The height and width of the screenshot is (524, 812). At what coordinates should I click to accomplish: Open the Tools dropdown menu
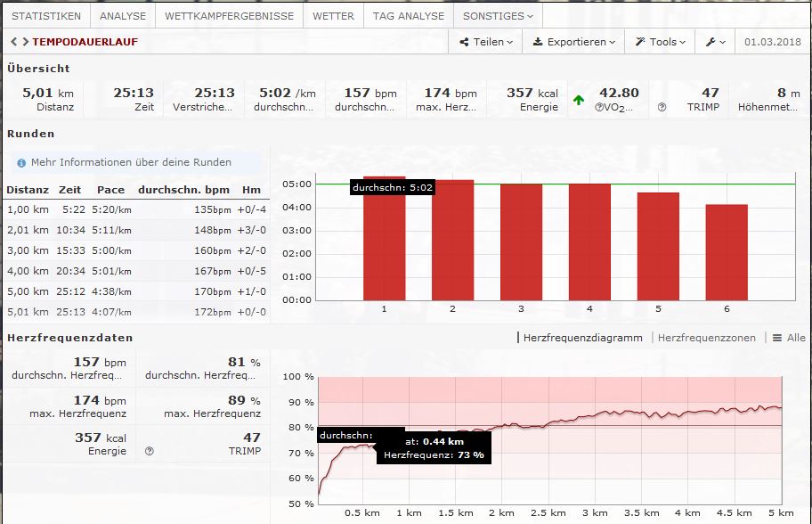point(661,42)
